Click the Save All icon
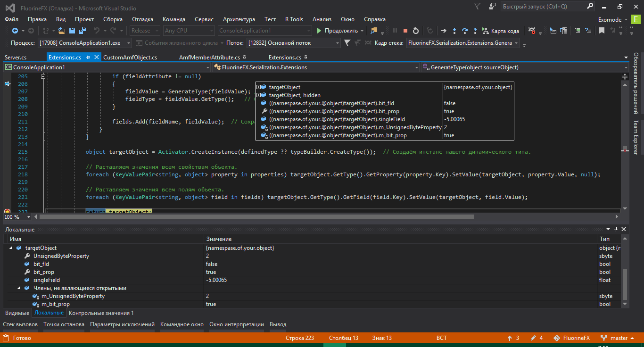 pos(83,31)
